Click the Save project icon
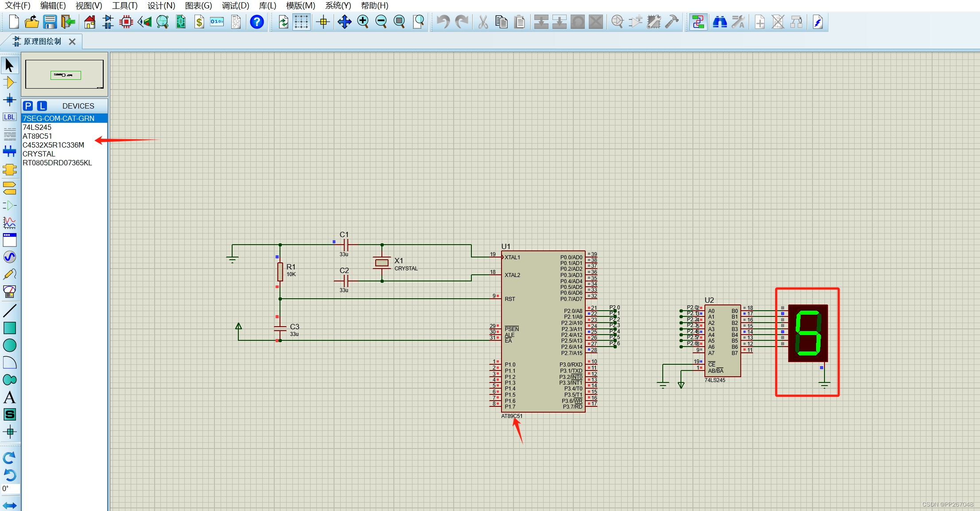 pos(50,22)
